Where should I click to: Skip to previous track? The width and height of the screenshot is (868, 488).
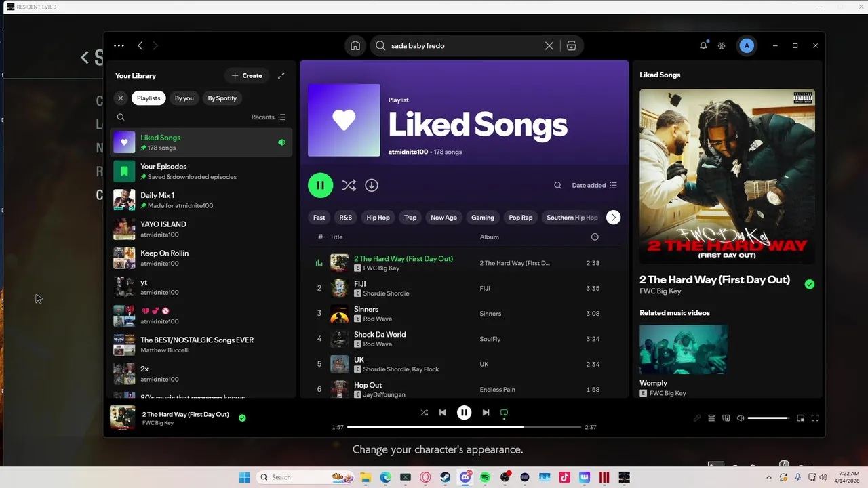pos(443,412)
